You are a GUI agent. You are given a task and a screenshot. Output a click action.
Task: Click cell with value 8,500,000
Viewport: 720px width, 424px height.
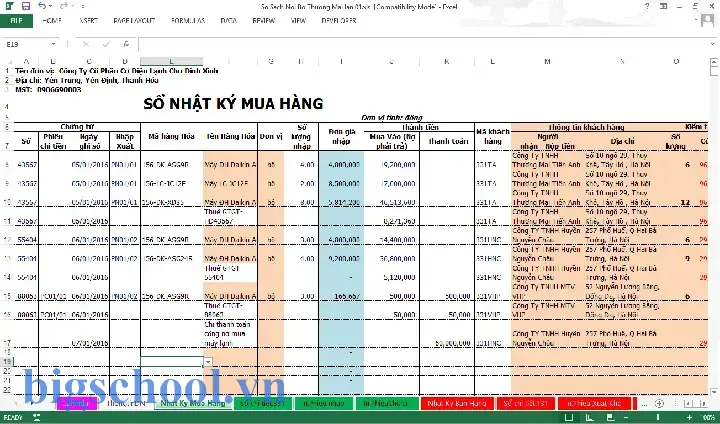click(344, 183)
